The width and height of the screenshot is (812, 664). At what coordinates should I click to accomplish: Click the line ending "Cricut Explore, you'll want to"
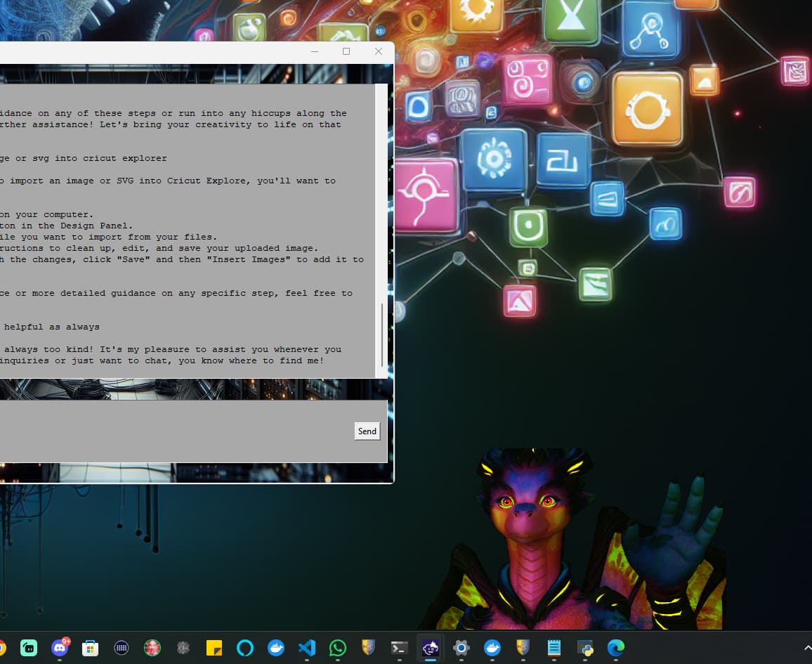tap(168, 181)
